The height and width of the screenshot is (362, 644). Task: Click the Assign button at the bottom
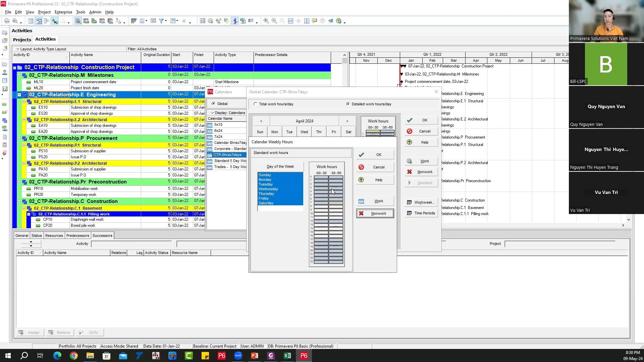click(30, 332)
